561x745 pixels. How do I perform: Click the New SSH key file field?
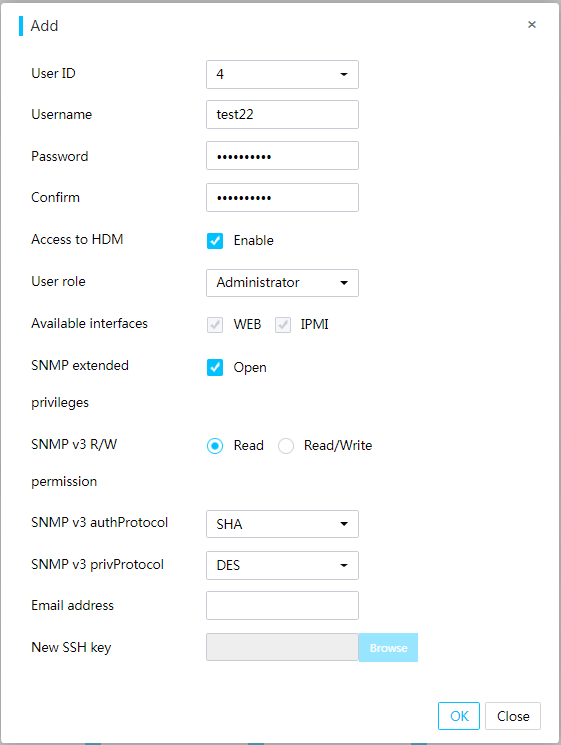[x=282, y=647]
